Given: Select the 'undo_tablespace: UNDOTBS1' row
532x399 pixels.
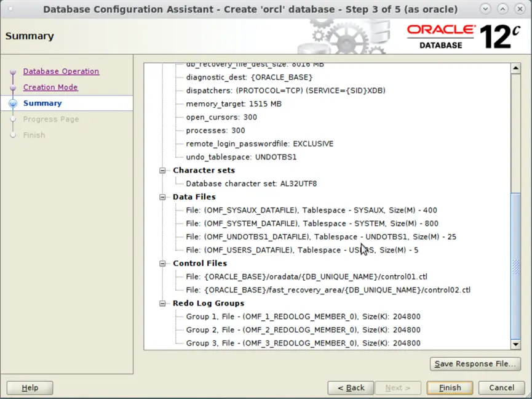Looking at the screenshot, I should click(241, 157).
